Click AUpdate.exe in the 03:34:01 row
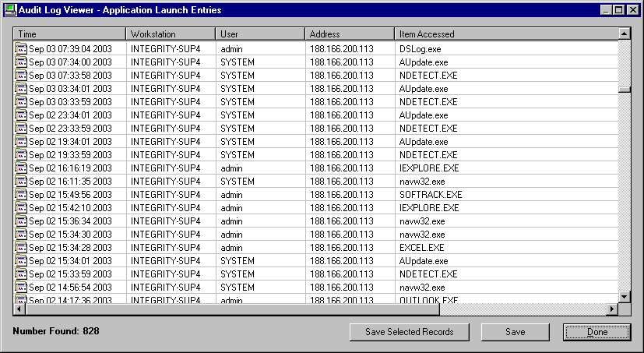The width and height of the screenshot is (644, 353). click(x=424, y=88)
